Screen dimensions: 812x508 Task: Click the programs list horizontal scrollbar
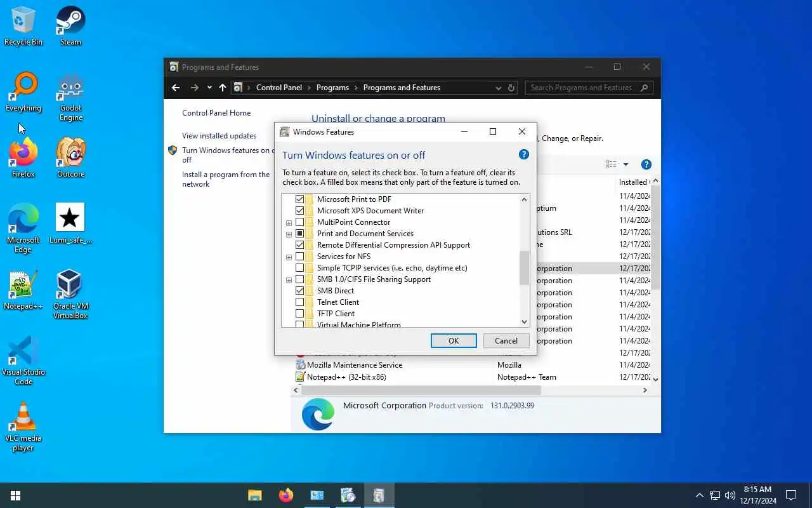(421, 391)
